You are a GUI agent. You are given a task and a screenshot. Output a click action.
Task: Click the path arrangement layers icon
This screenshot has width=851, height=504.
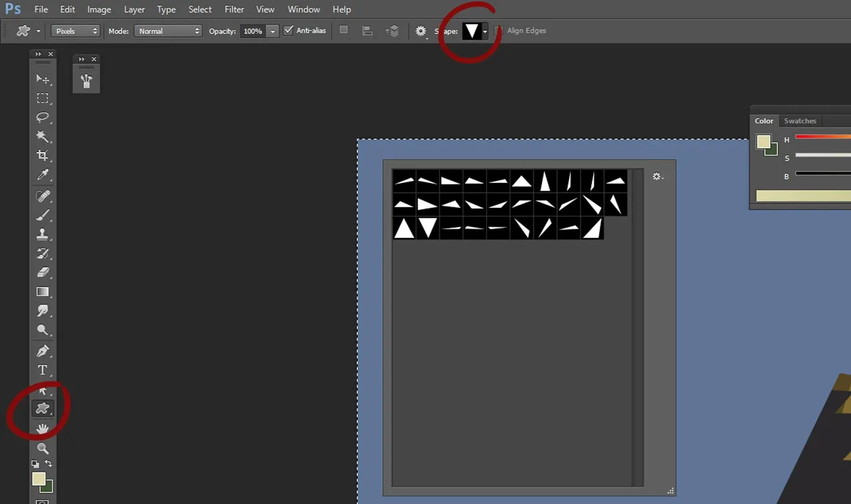[392, 31]
